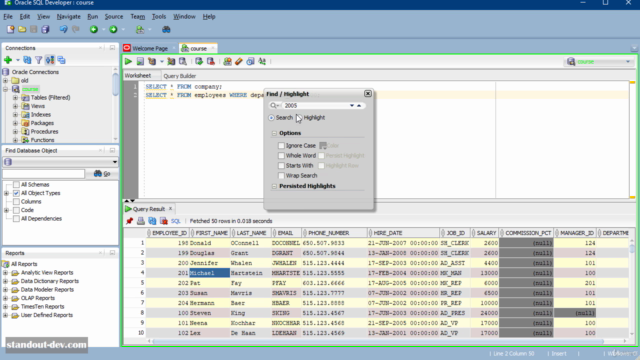Screen dimensions: 640x360
Task: Enable the Starts With checkbox
Action: point(281,165)
